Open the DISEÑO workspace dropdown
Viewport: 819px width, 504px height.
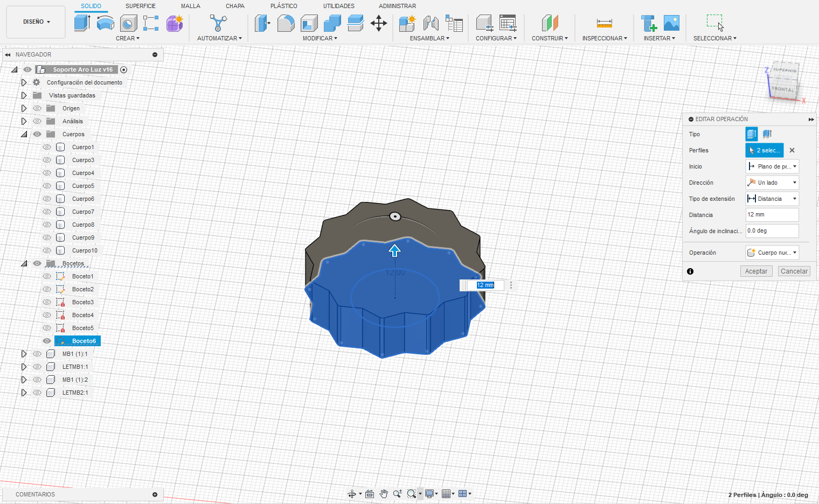[36, 22]
